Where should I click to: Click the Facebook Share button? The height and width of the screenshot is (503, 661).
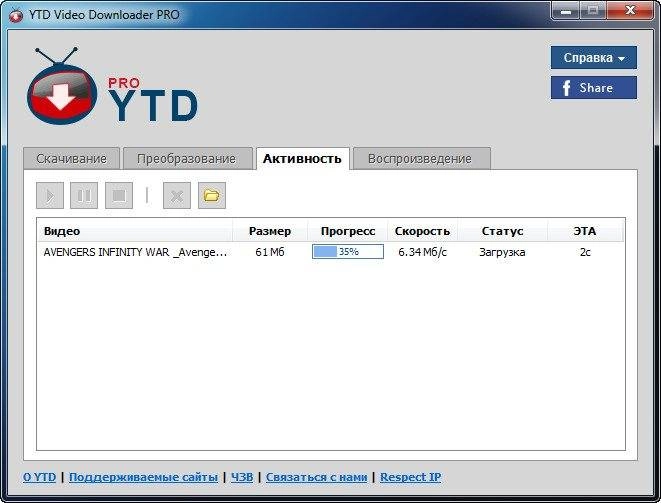coord(594,88)
